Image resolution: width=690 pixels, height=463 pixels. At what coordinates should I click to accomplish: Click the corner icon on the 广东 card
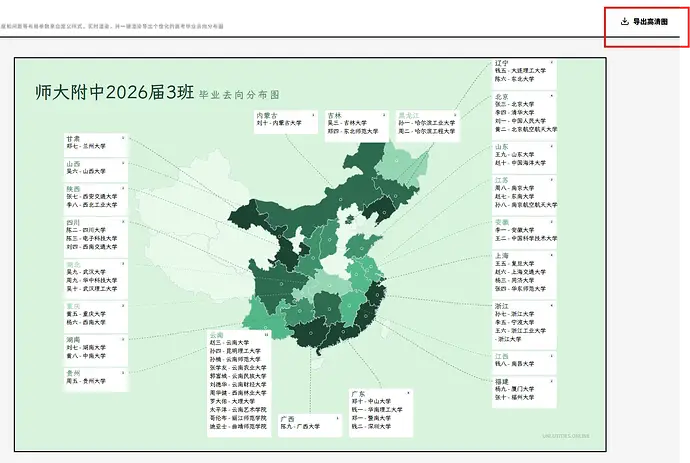408,393
